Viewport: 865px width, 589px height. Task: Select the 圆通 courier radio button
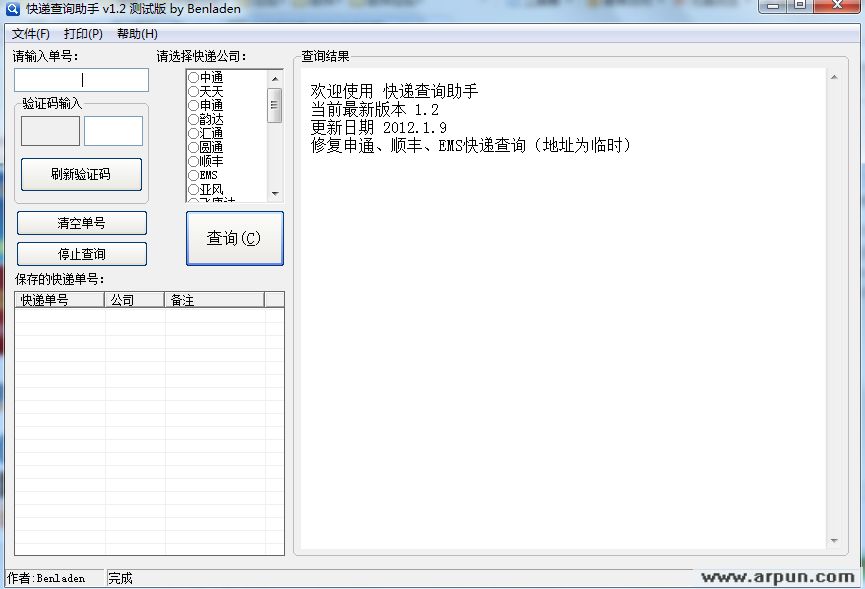coord(194,147)
